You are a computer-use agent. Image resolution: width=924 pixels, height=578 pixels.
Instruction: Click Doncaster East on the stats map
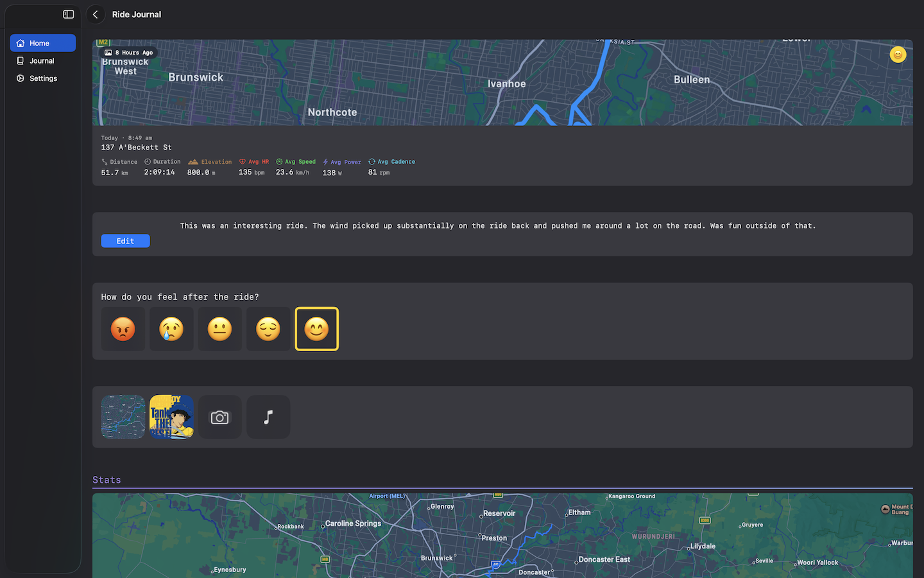point(604,559)
